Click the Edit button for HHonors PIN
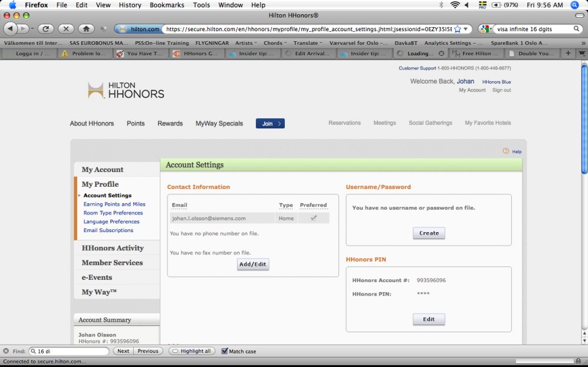Viewport: 588px width, 367px height. pos(429,319)
